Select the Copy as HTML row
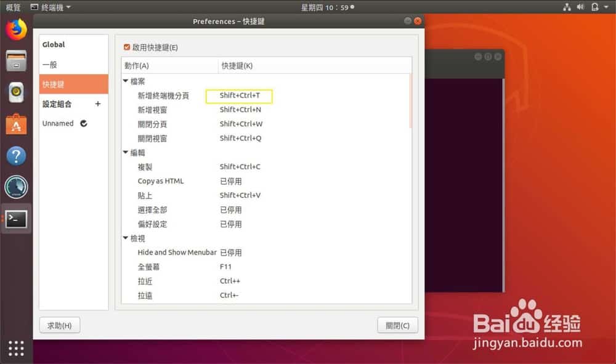 (266, 181)
